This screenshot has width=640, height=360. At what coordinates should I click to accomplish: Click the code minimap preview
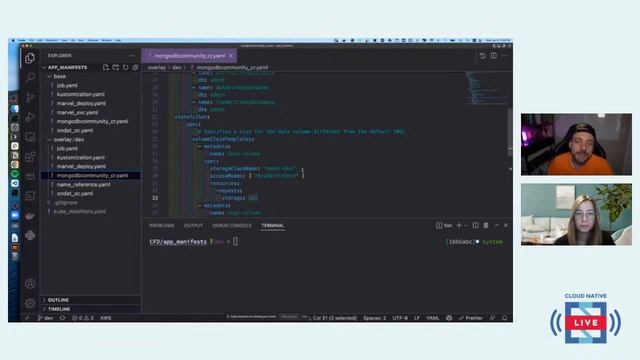[486, 88]
